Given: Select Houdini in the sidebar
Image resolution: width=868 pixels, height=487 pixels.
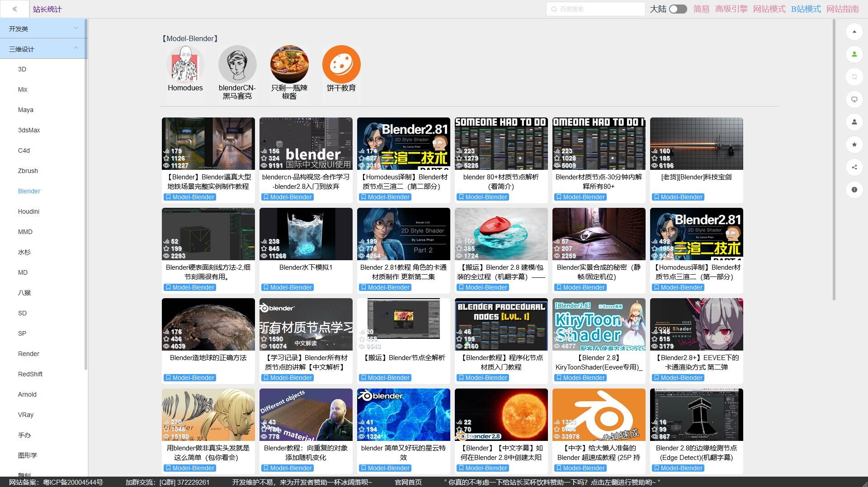Looking at the screenshot, I should [x=28, y=211].
